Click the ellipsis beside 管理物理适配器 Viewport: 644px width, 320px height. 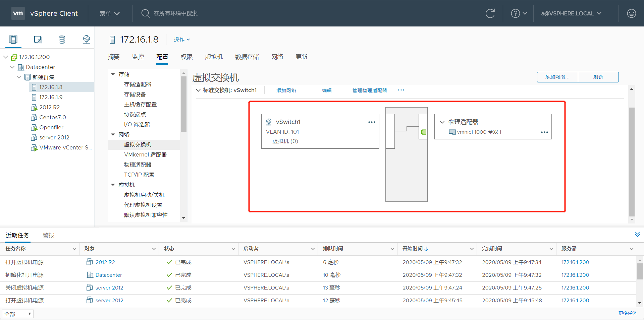401,90
